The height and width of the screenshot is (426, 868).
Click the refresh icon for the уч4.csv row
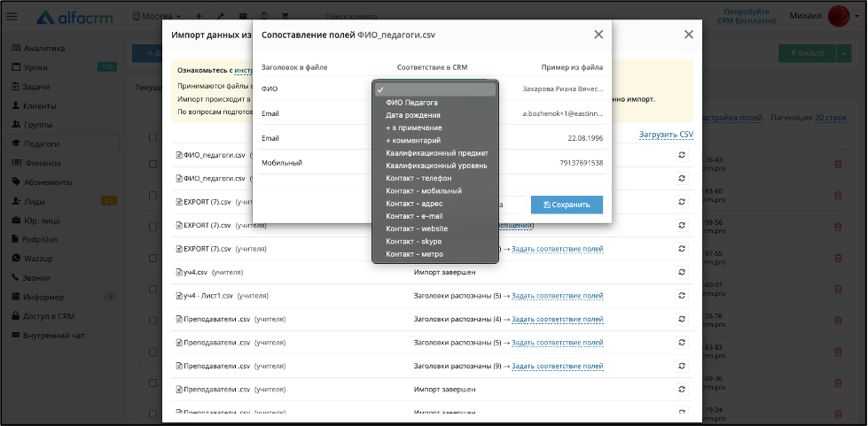682,272
